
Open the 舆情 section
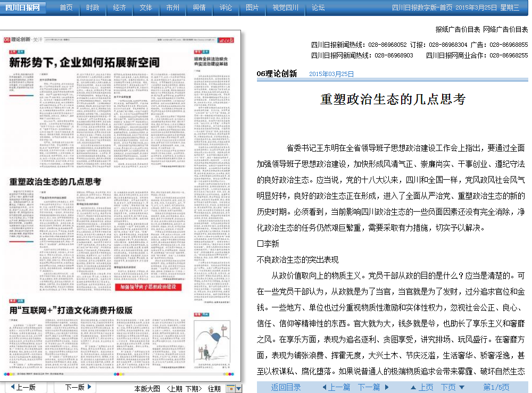click(x=199, y=7)
